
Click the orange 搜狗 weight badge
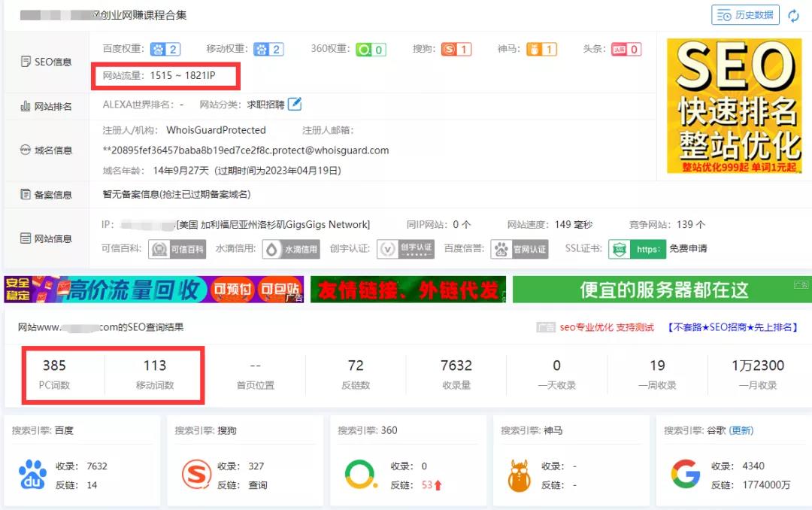point(456,50)
